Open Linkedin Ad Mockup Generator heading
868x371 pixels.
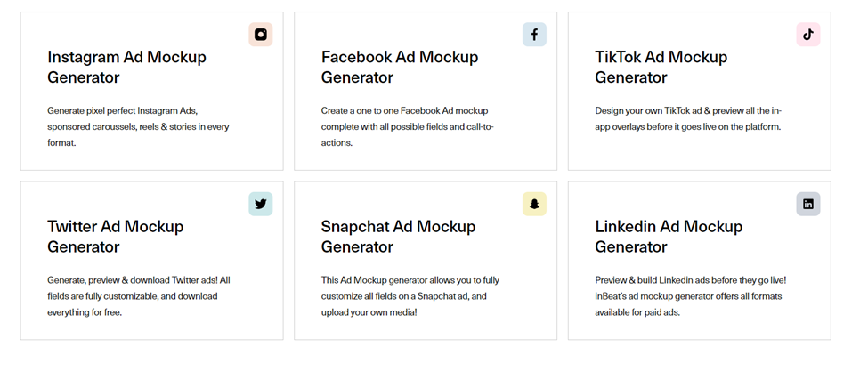pyautogui.click(x=669, y=236)
